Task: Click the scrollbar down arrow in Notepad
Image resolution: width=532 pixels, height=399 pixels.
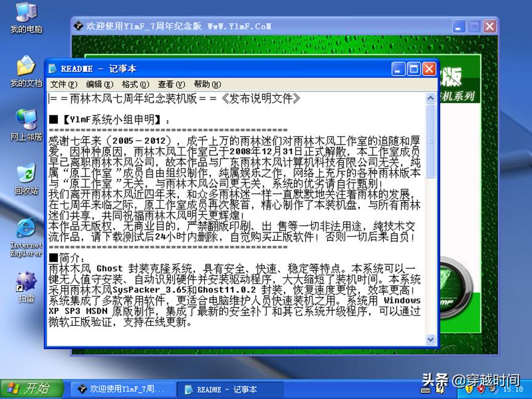Action: 431,339
